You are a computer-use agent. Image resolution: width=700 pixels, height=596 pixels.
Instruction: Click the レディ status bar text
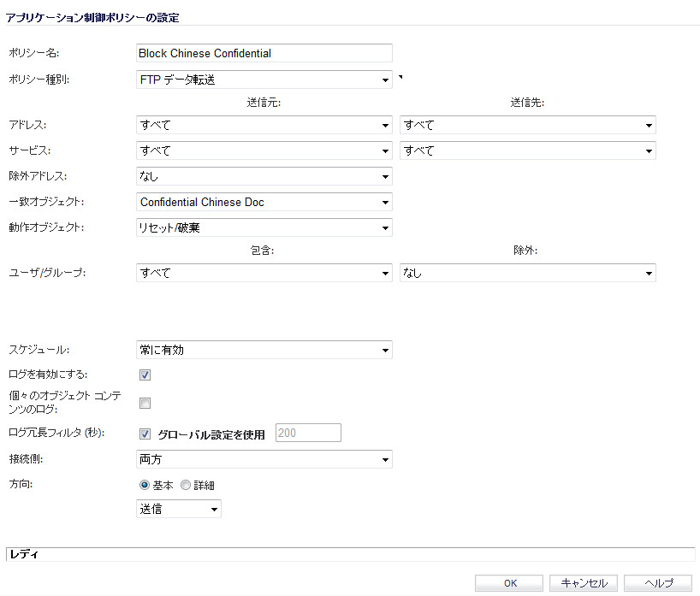point(24,554)
